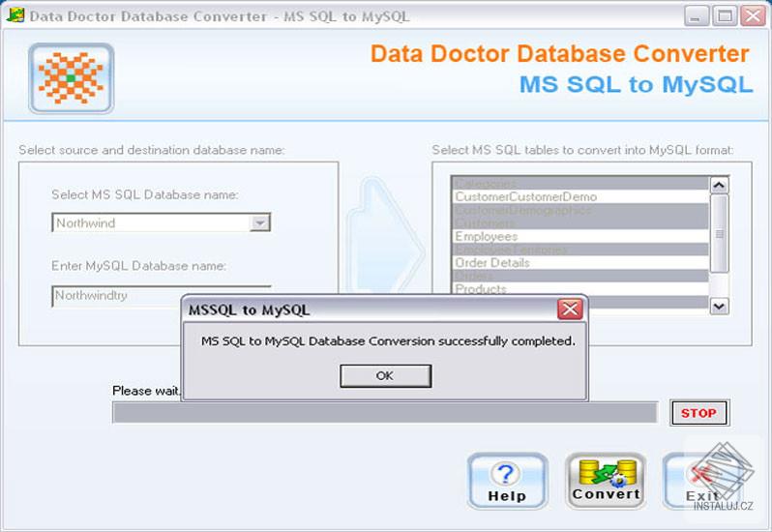
Task: Click the table list scroll up arrow
Action: [720, 185]
